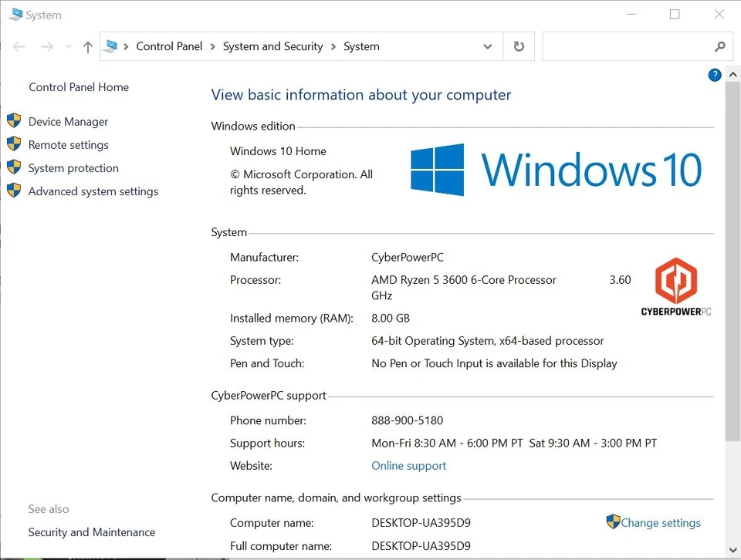
Task: Open Control Panel Home
Action: [x=79, y=87]
